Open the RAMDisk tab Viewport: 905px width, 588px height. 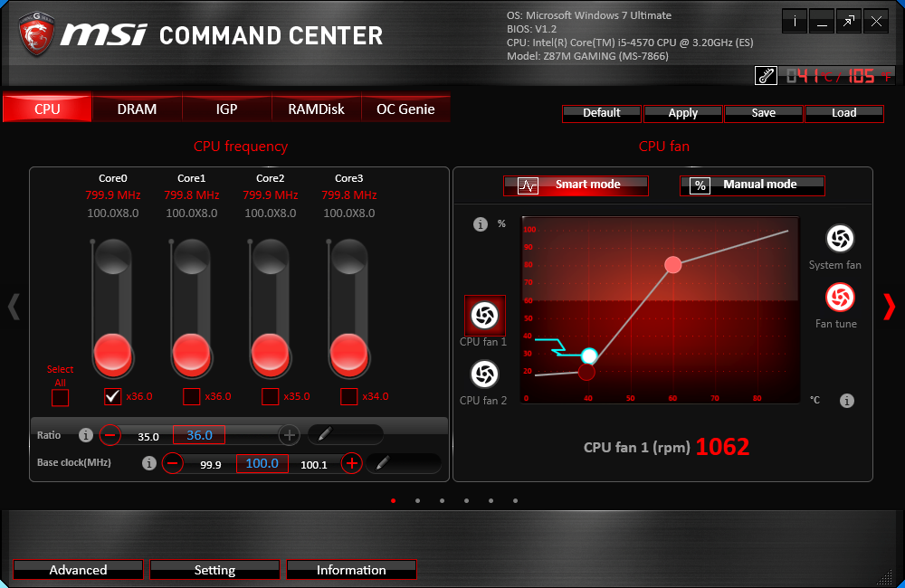tap(316, 109)
